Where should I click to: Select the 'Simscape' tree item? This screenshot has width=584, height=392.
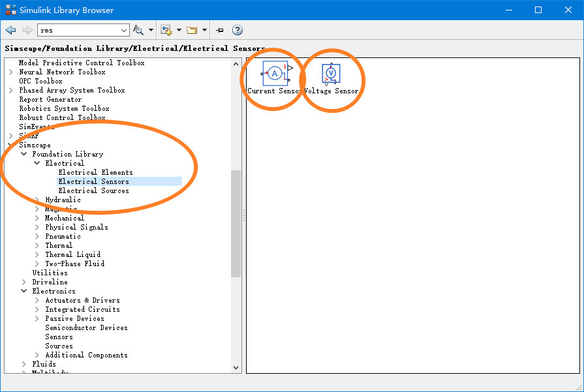point(35,145)
